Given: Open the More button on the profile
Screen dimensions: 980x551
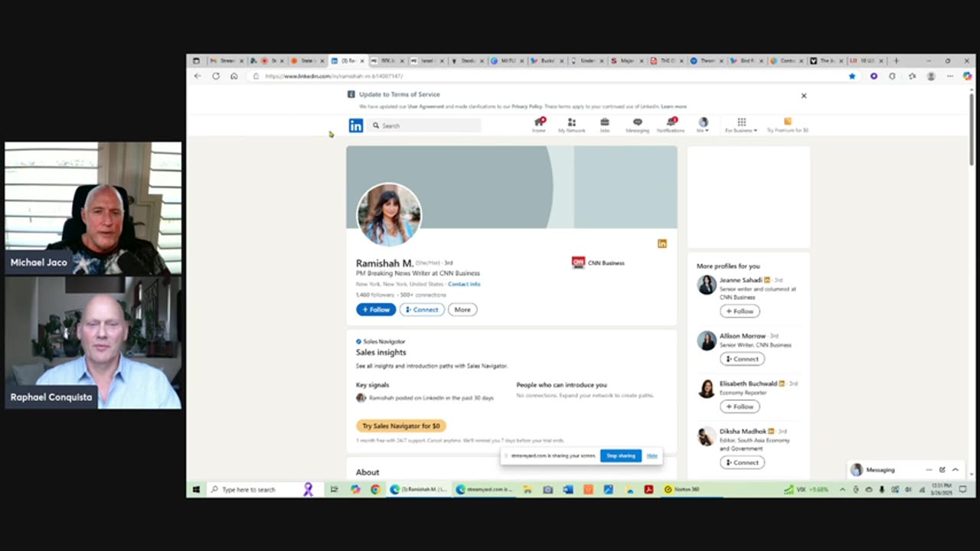Looking at the screenshot, I should [x=462, y=310].
